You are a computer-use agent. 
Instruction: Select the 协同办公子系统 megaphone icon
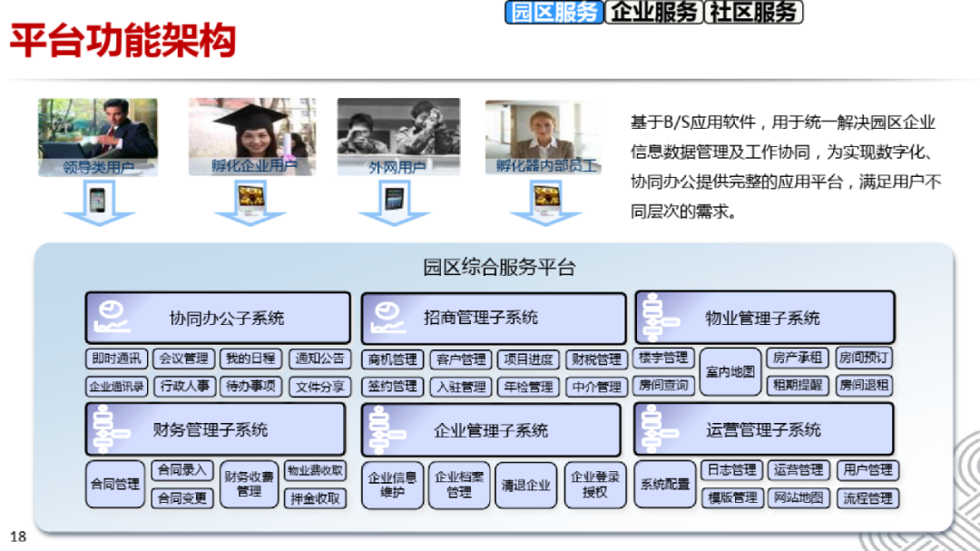coord(111,318)
